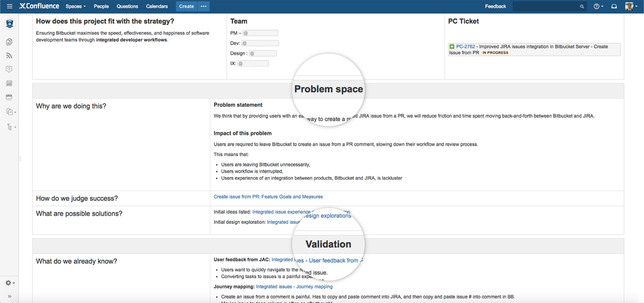This screenshot has width=644, height=303.
Task: Open Integrated issues - Journey mapping link
Action: [x=294, y=286]
